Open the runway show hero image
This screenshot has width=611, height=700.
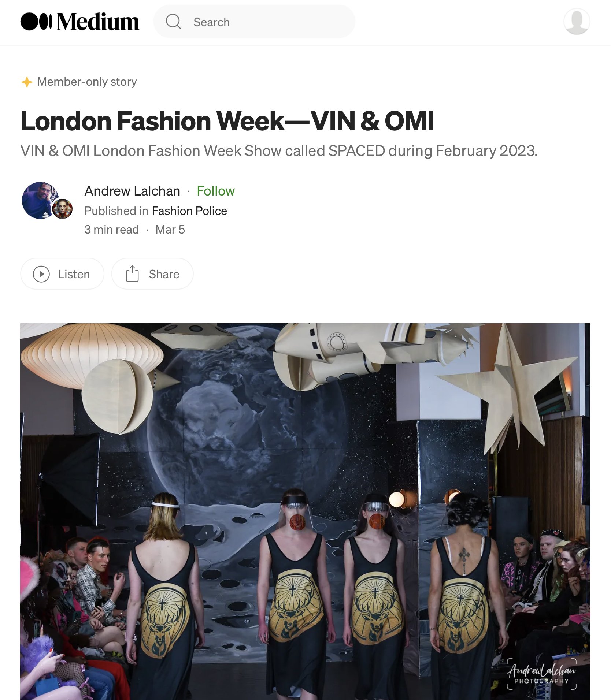[305, 511]
